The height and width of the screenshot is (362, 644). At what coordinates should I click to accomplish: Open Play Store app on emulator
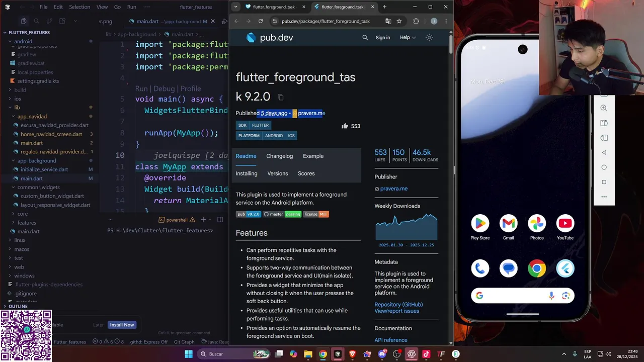(480, 223)
